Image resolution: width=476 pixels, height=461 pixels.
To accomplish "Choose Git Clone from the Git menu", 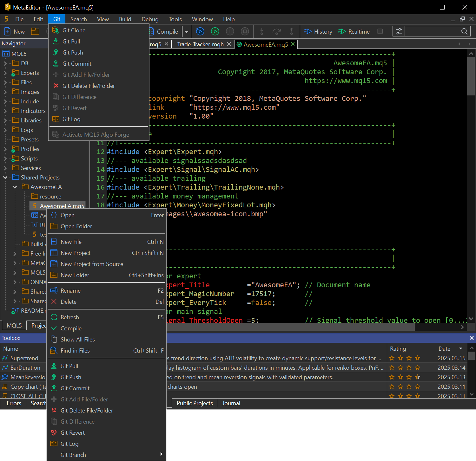I will coord(74,30).
